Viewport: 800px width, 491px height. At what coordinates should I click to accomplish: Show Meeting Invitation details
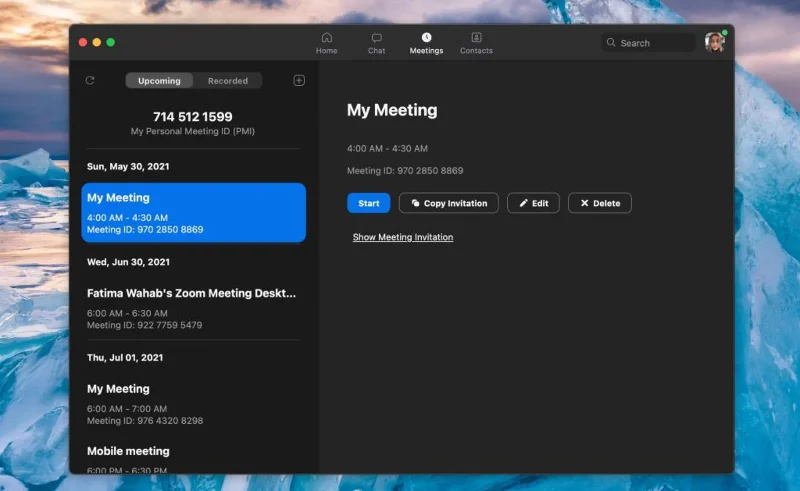(403, 237)
